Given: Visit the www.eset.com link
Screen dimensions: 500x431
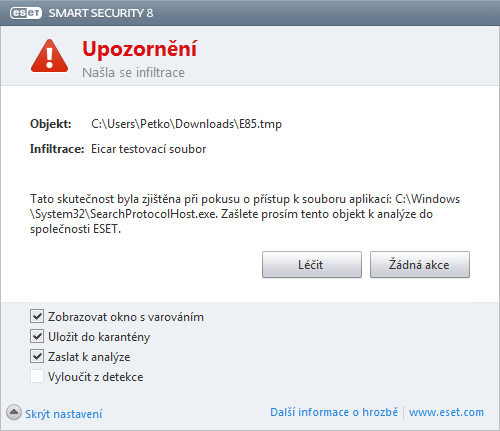Looking at the screenshot, I should tap(446, 412).
